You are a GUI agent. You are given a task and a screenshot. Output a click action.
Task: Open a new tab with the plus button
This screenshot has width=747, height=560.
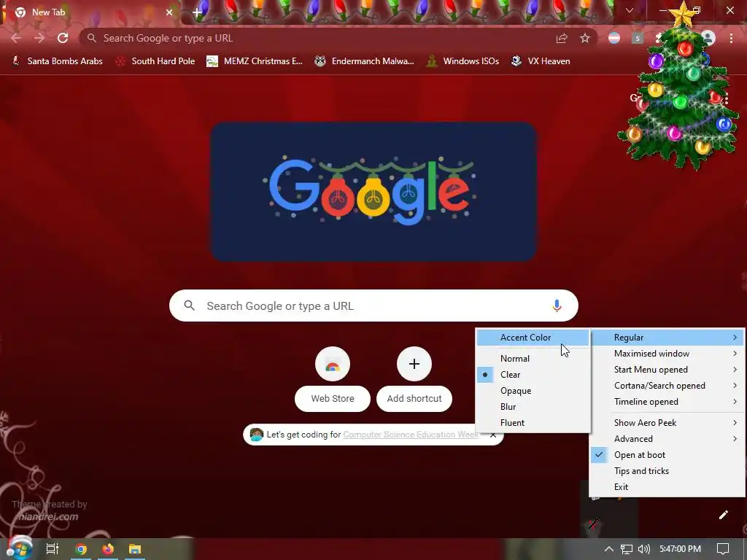tap(197, 12)
